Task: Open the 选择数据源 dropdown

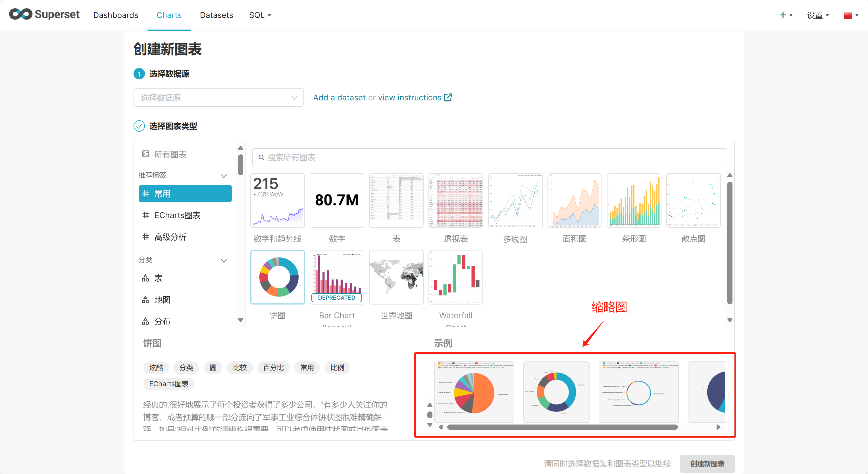Action: tap(218, 98)
